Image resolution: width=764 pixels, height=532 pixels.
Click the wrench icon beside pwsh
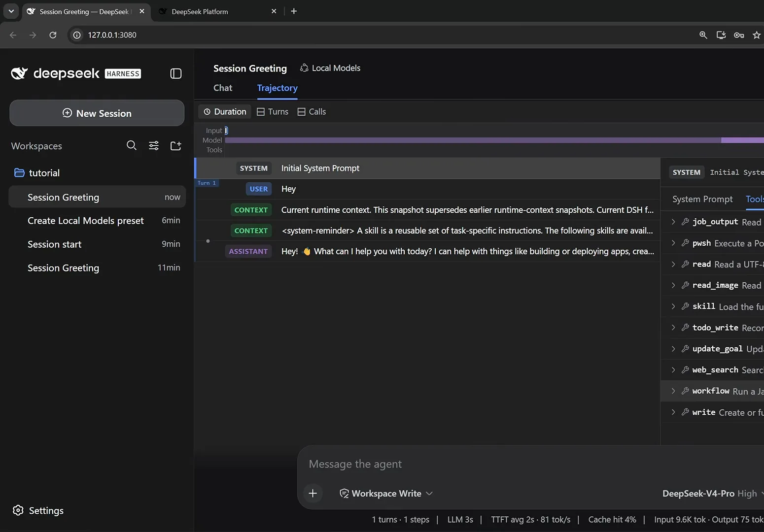pyautogui.click(x=685, y=243)
